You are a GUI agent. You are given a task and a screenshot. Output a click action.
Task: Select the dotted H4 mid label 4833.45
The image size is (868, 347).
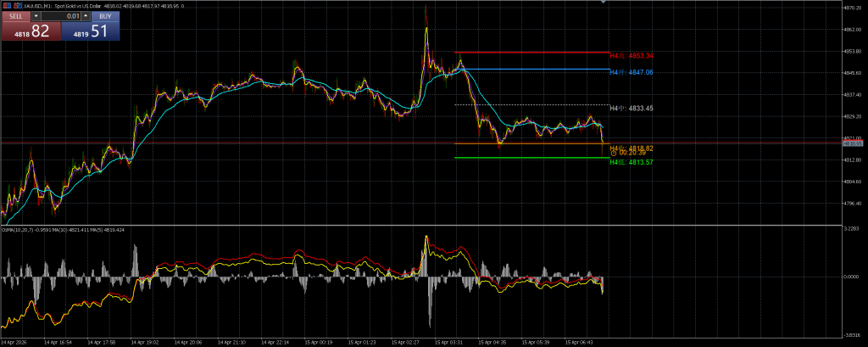pyautogui.click(x=631, y=109)
